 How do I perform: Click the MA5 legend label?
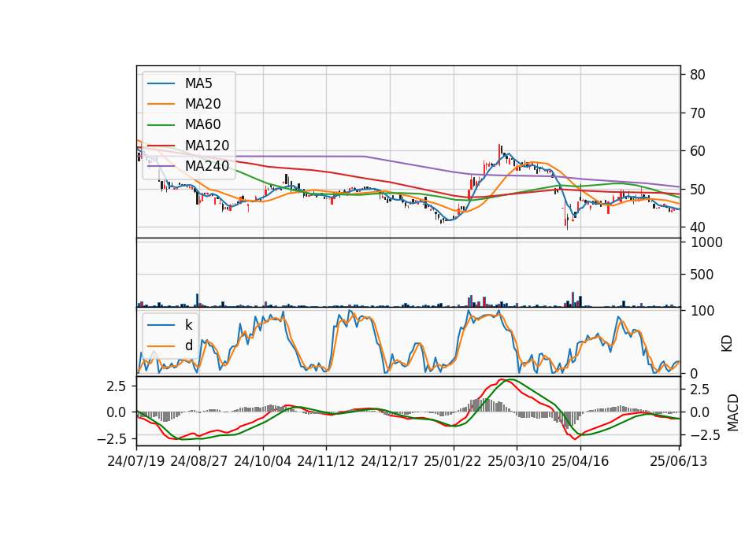click(198, 83)
